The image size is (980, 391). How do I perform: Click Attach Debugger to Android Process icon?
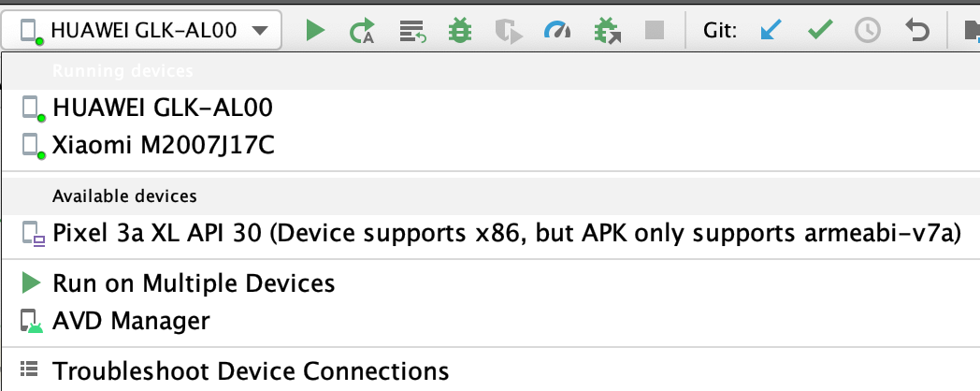point(607,32)
